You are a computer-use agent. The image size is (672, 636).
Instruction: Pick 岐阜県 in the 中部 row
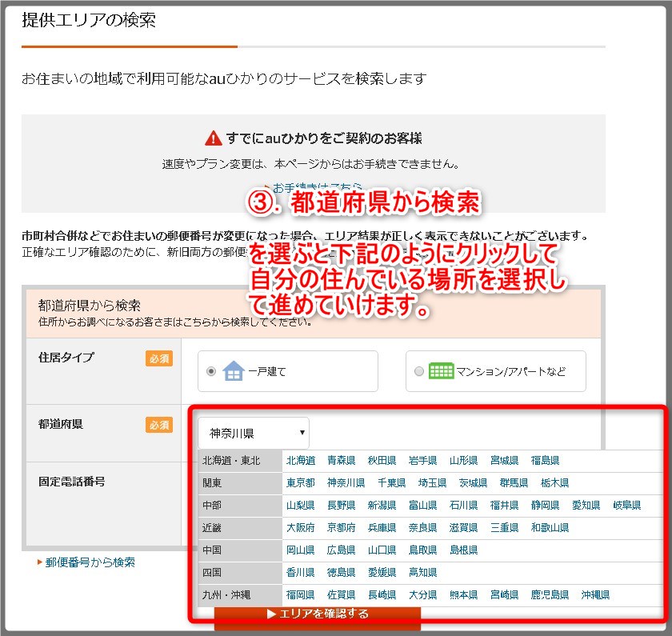(627, 505)
